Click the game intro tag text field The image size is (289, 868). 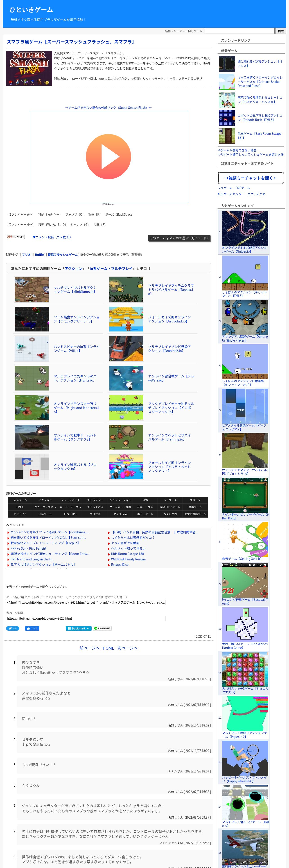[86, 603]
